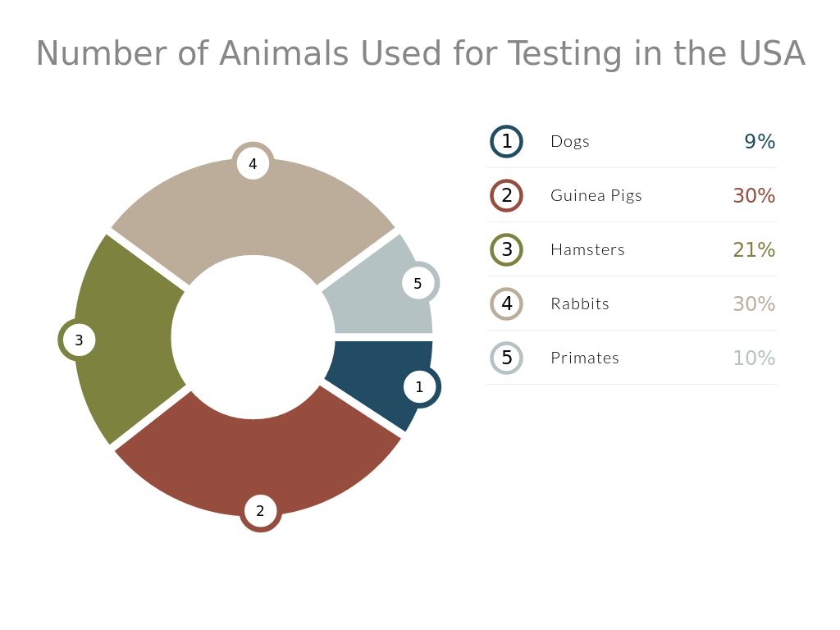Click the 10% value for Primates
This screenshot has width=840, height=630.
point(754,358)
